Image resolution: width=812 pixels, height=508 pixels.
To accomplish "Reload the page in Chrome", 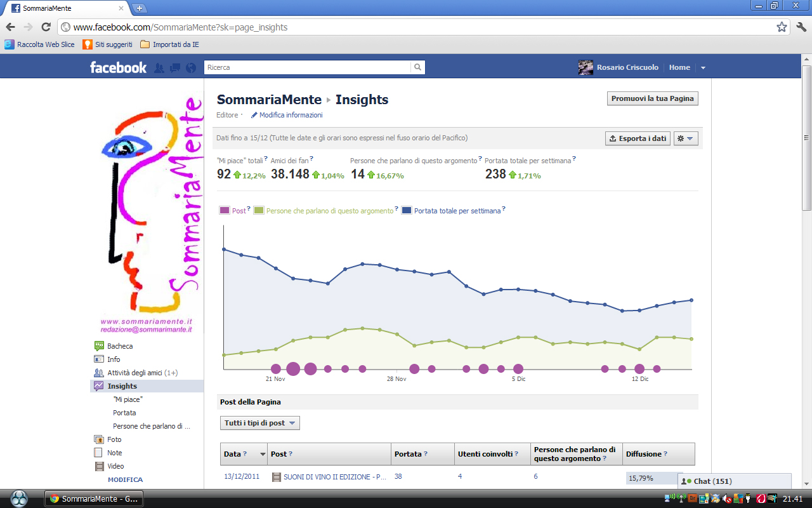I will (46, 27).
